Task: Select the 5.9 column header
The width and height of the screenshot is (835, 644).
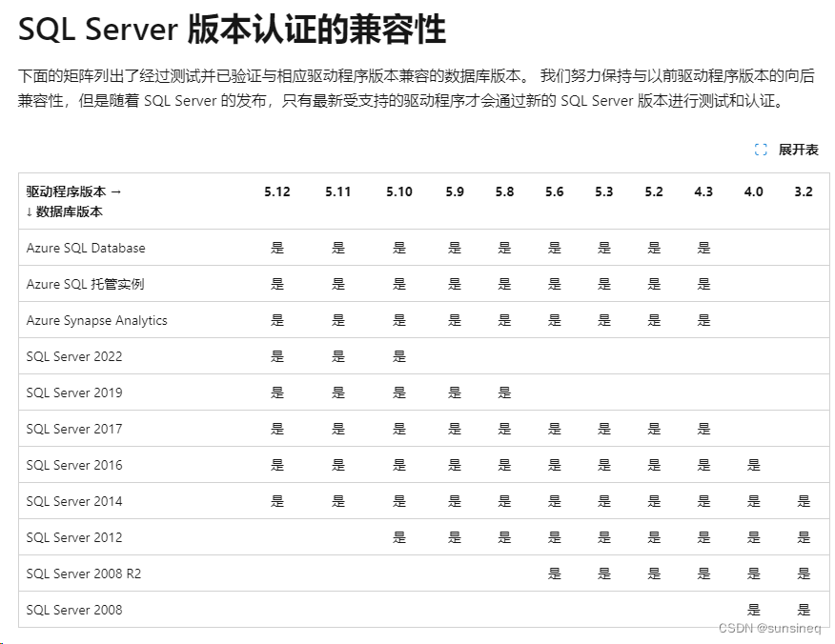Action: point(455,191)
